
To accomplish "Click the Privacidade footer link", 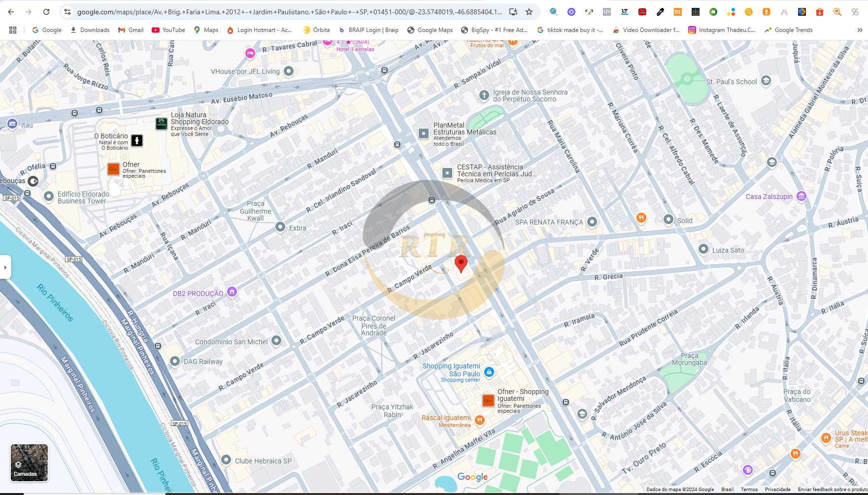I will tap(777, 490).
